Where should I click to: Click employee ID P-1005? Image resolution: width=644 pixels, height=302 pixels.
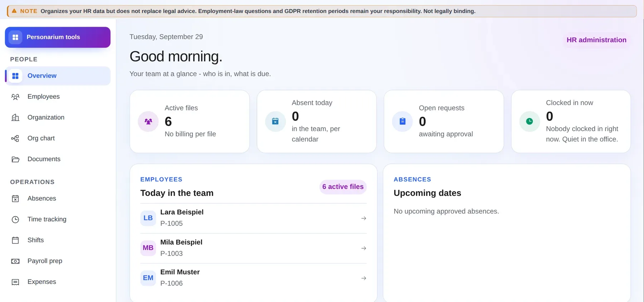171,223
